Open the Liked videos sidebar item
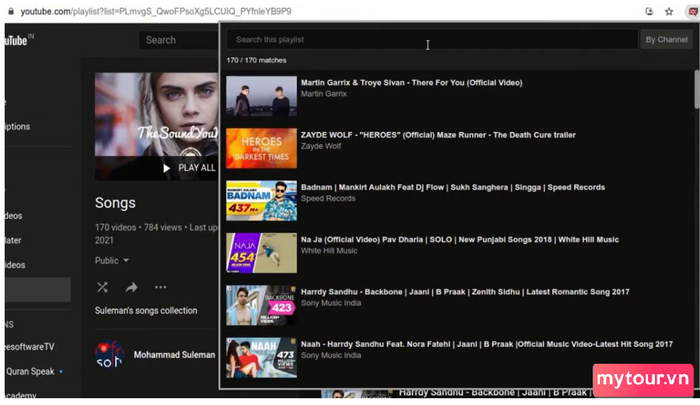 pos(15,265)
